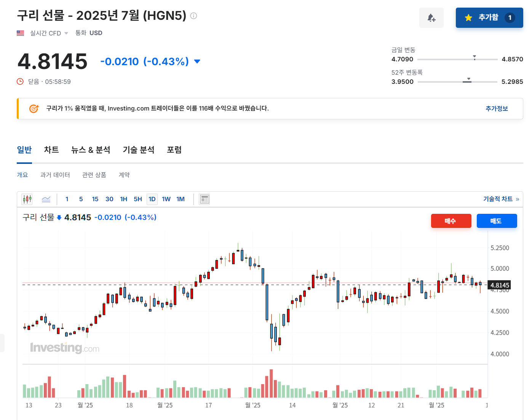This screenshot has width=532, height=420.
Task: Select the candlestick chart type icon
Action: click(27, 199)
